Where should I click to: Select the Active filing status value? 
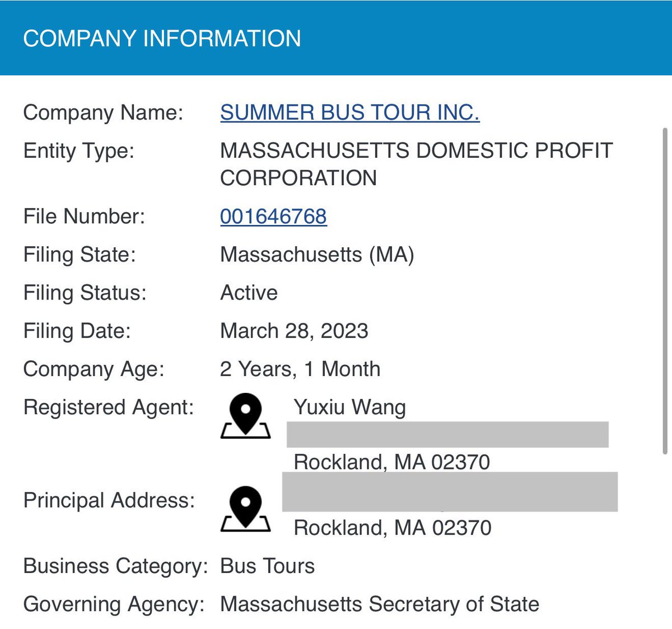[x=249, y=293]
